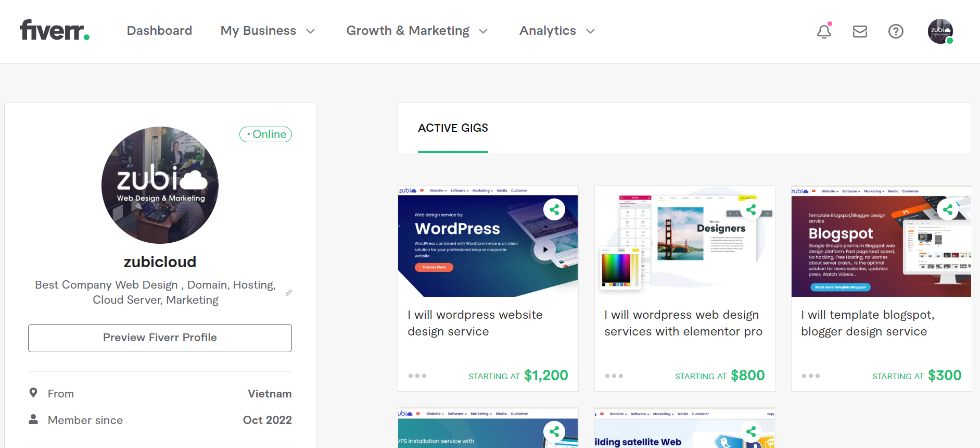Click the person icon beside Member since
This screenshot has width=980, height=448.
pyautogui.click(x=33, y=419)
